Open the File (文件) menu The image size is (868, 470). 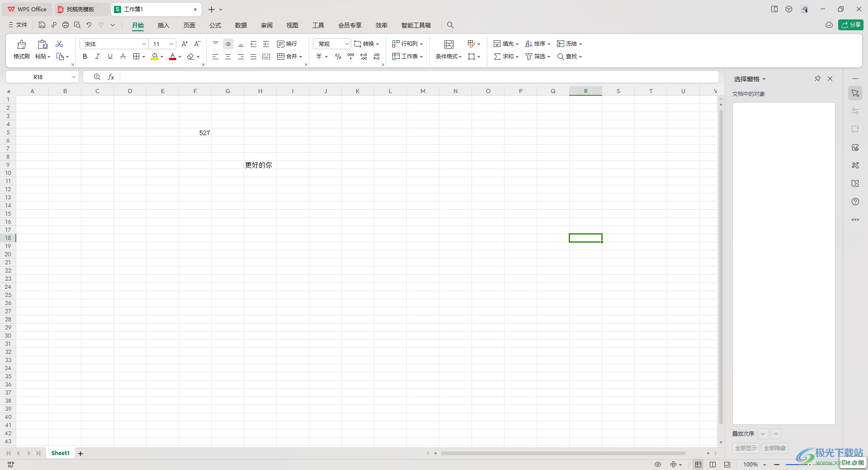[x=18, y=25]
